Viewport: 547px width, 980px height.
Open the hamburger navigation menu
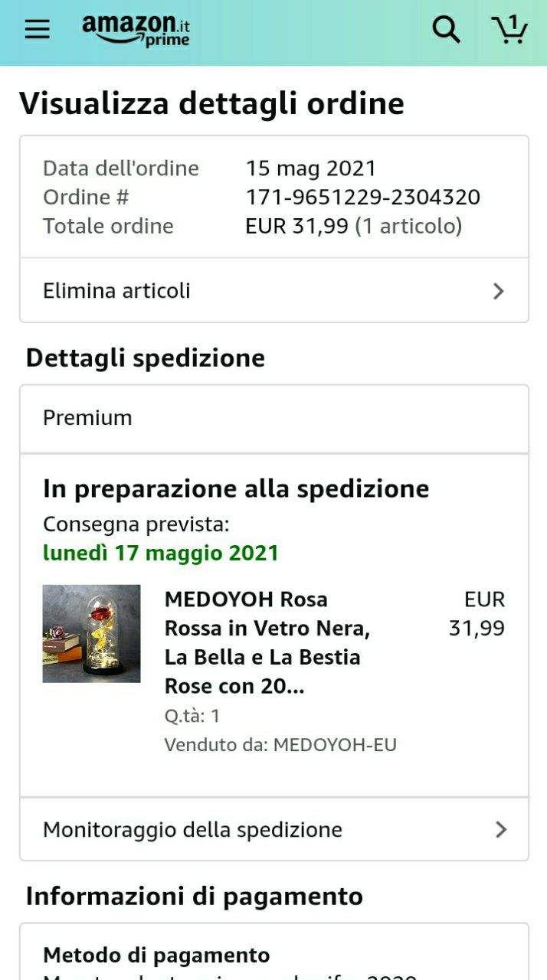click(37, 30)
